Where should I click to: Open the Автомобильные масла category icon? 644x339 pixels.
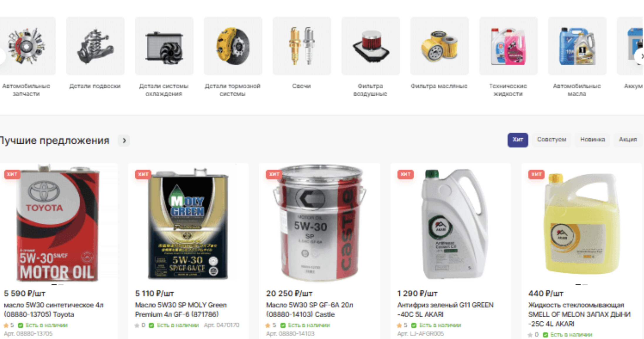pyautogui.click(x=577, y=46)
